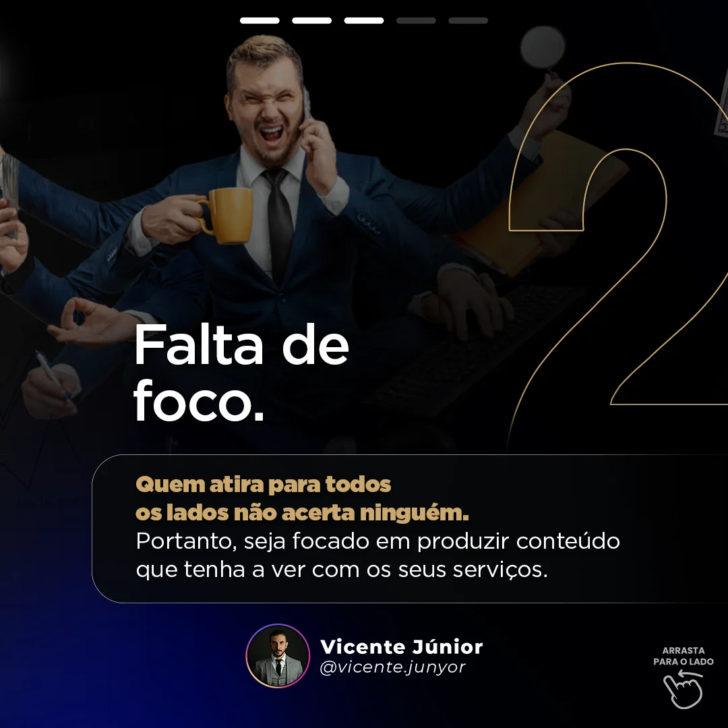The image size is (728, 728).
Task: Select the first carousel progress bar
Action: click(x=260, y=20)
